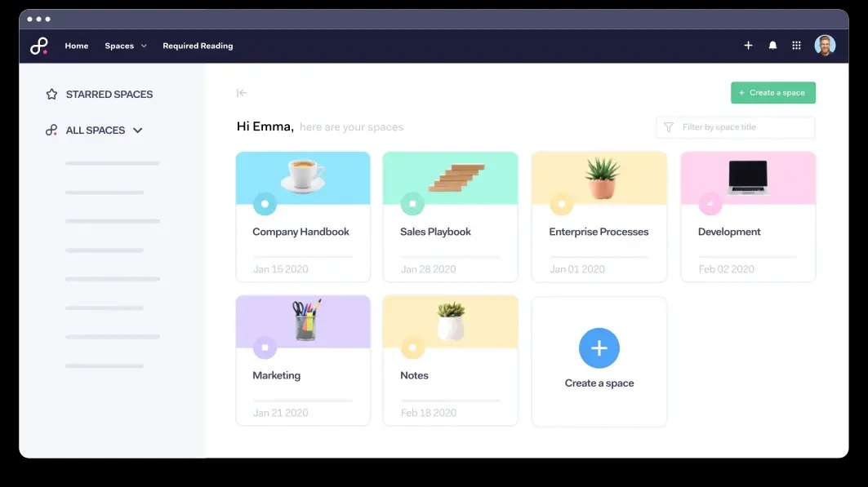Click the round icon on Marketing card

coord(265,348)
